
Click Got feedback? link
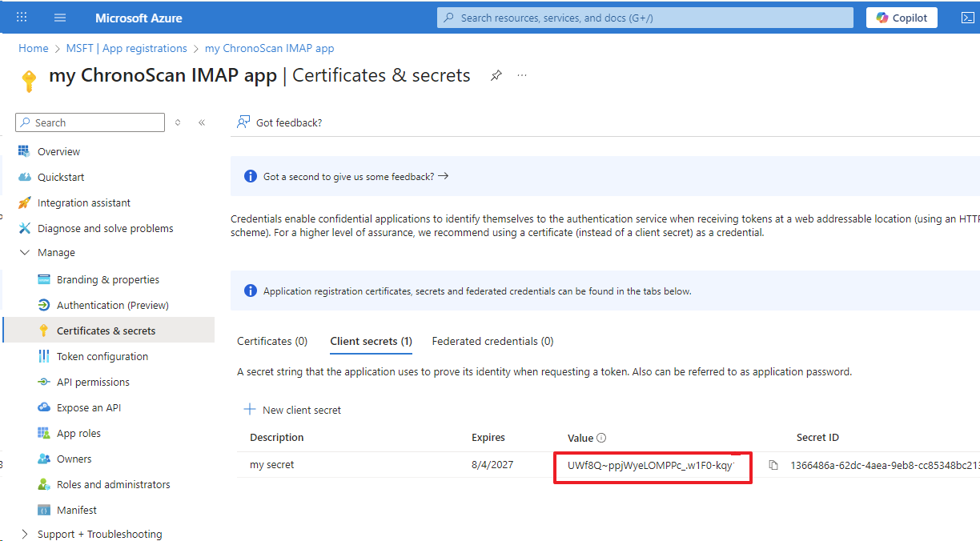288,122
